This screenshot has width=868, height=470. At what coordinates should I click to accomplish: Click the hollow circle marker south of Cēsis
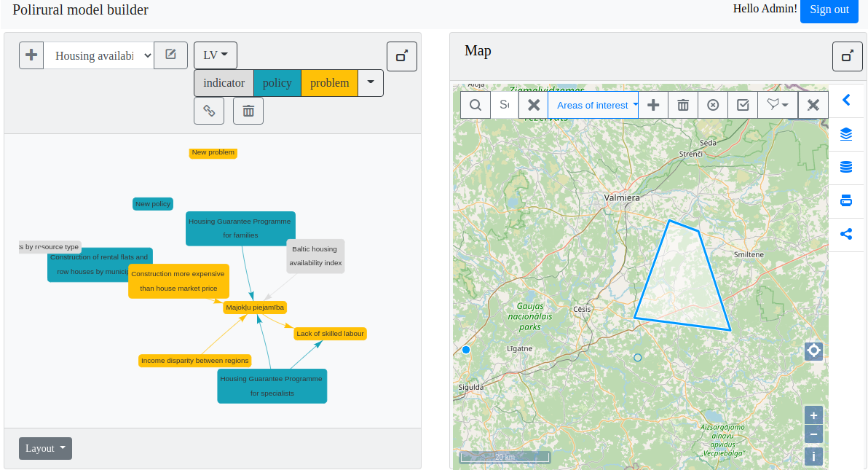coord(638,358)
